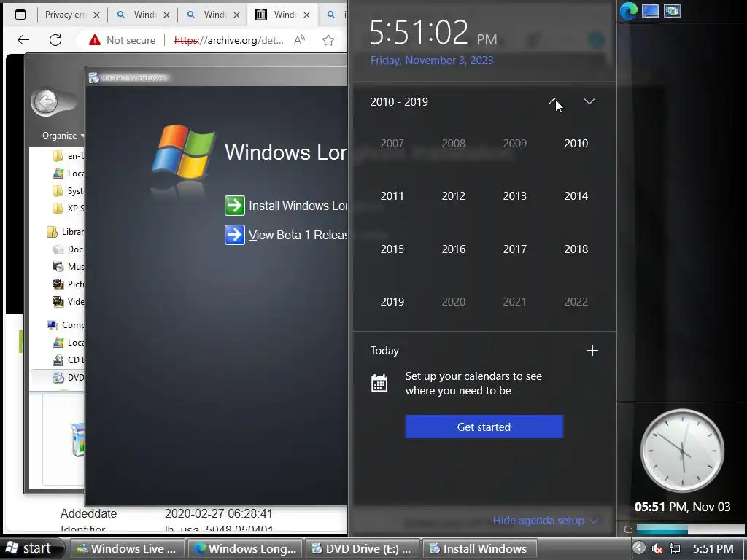Select year 2007 in calendar
The image size is (747, 560).
point(392,144)
